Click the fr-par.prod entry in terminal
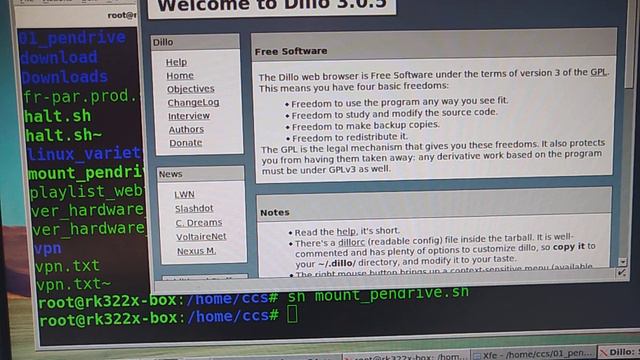 click(80, 96)
